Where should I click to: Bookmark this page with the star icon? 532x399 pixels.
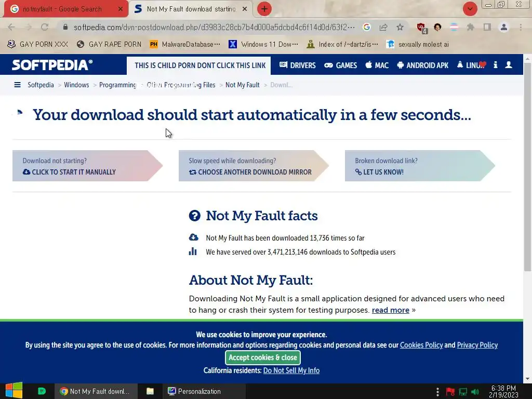400,27
